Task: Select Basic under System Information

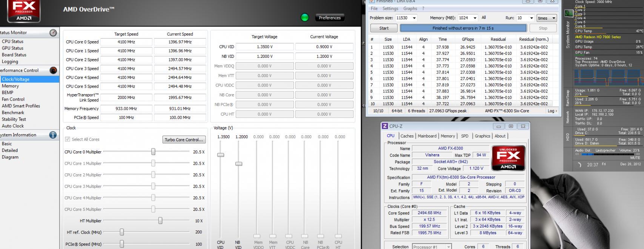Action: tap(7, 144)
